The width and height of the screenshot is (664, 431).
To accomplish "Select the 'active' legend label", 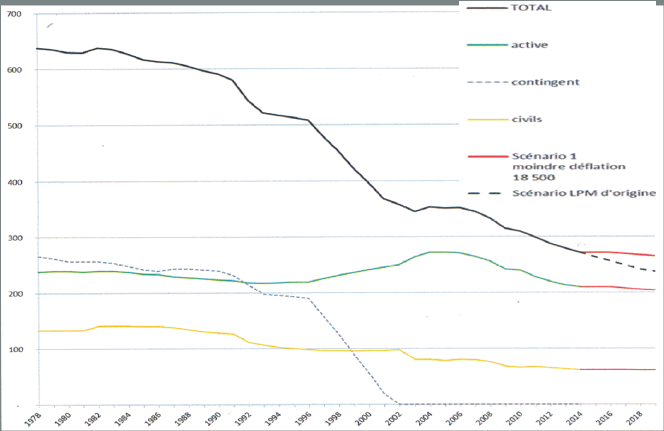I will click(x=529, y=45).
